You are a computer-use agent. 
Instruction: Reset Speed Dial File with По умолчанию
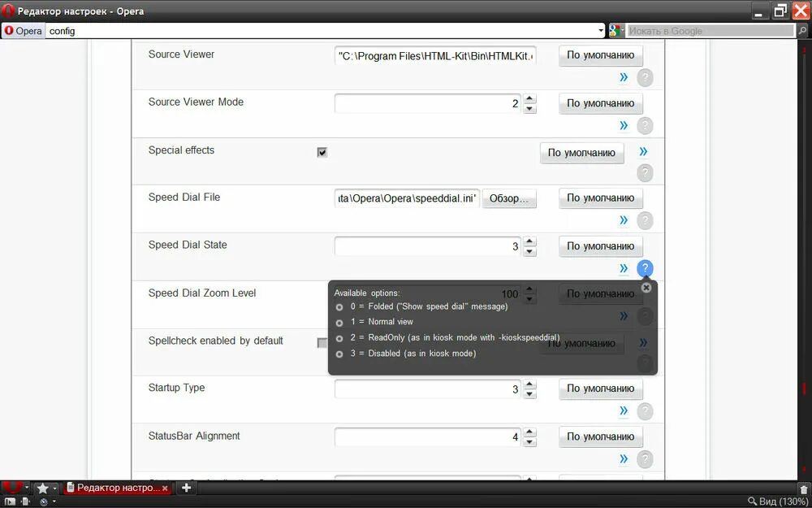(x=600, y=198)
